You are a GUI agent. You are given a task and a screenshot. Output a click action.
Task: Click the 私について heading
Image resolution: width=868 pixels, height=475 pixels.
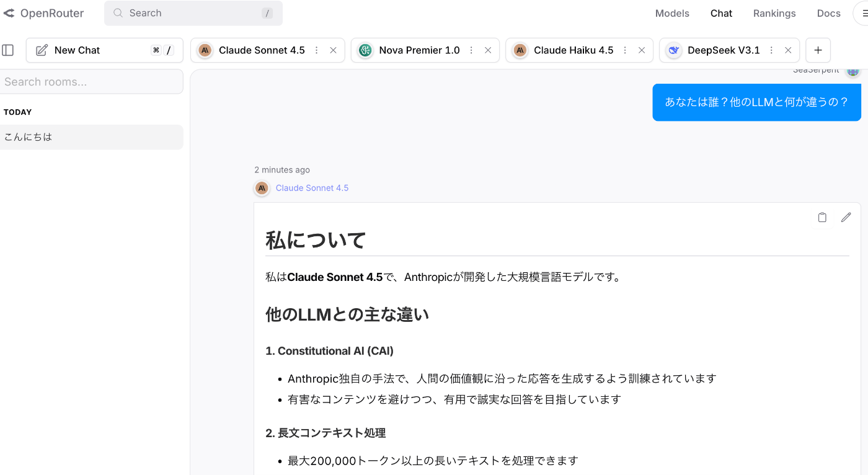(x=316, y=240)
